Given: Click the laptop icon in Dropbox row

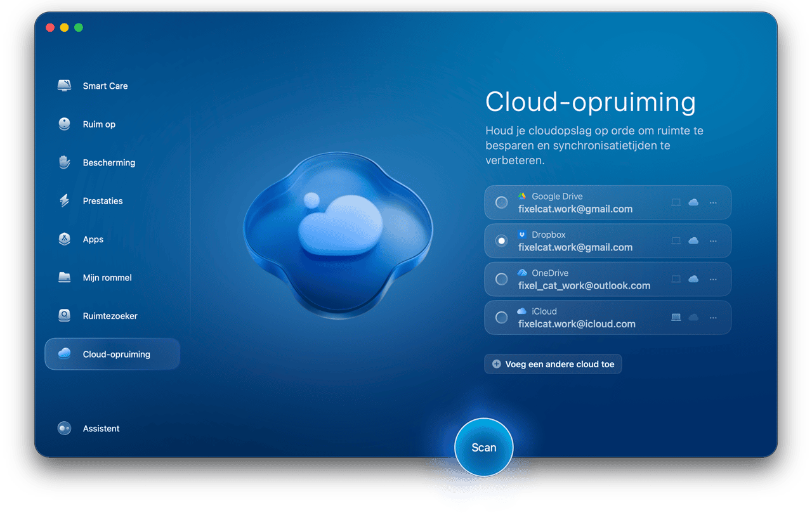Looking at the screenshot, I should click(676, 241).
